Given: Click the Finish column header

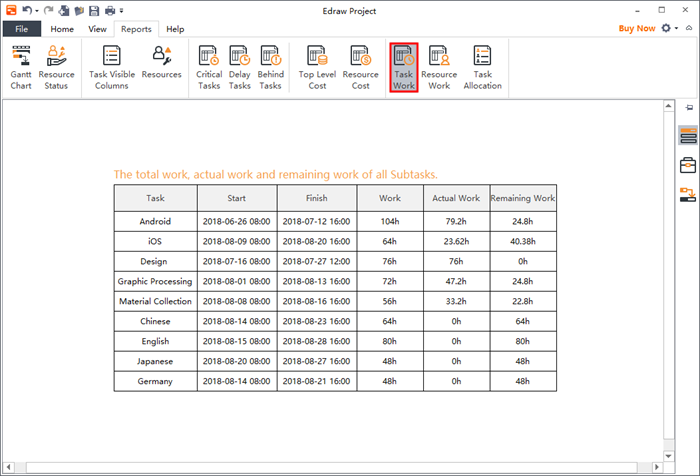Looking at the screenshot, I should [x=317, y=198].
